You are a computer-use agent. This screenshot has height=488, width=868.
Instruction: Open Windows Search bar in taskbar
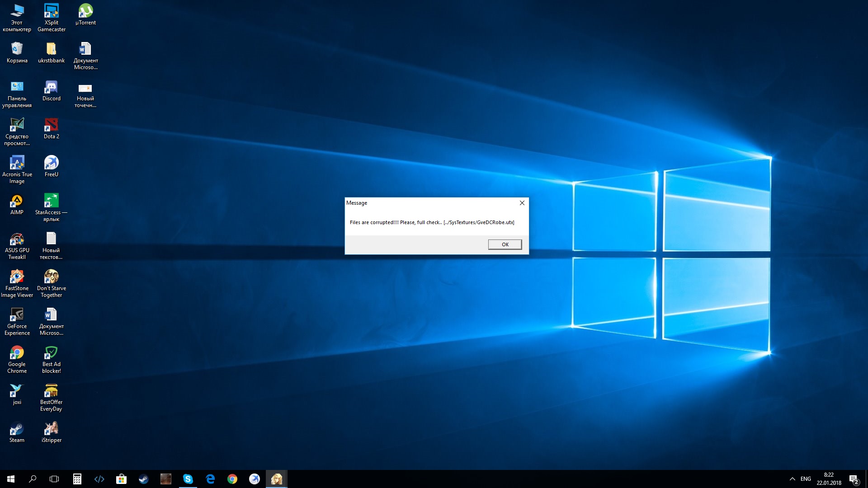32,479
